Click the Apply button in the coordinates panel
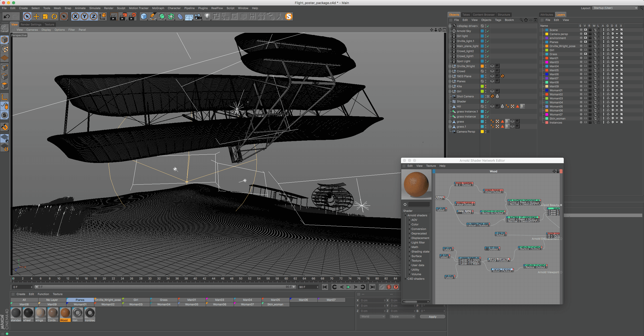Screen dimensions: 644x336 click(432, 317)
